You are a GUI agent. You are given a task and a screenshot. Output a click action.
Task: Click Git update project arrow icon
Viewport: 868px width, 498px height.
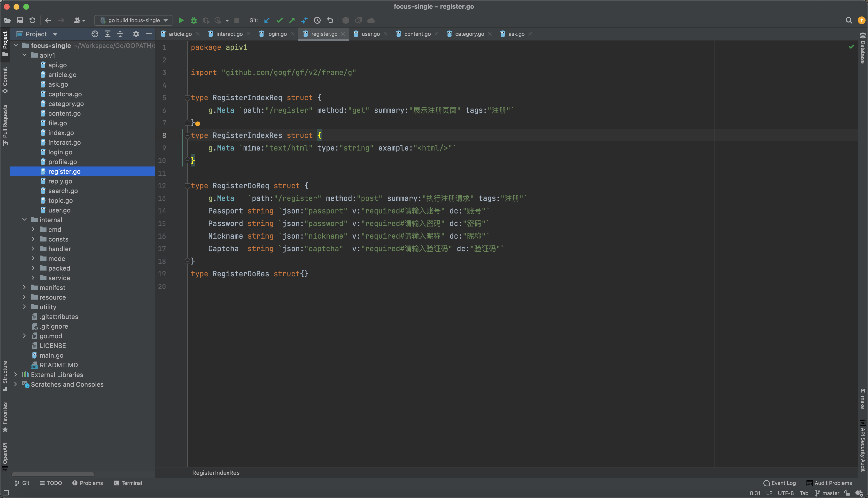(267, 21)
